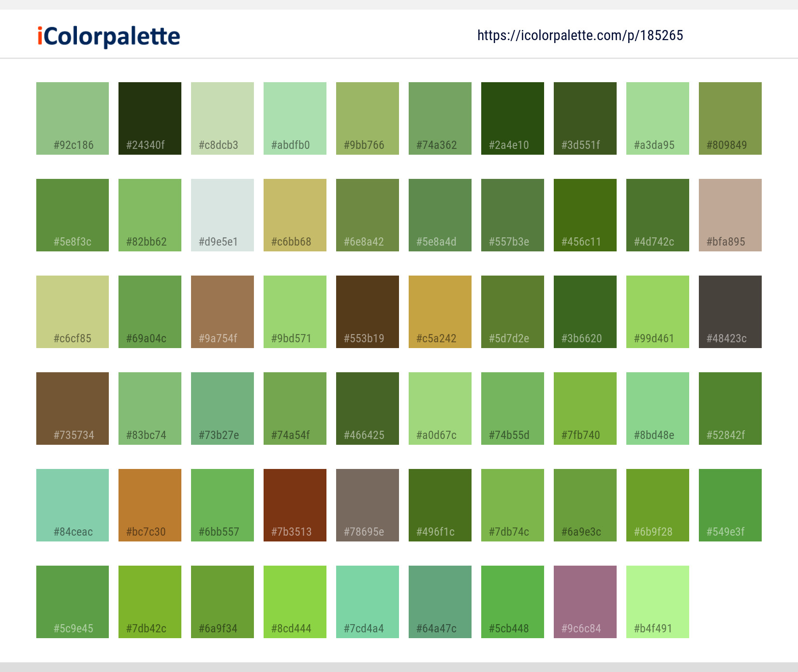Viewport: 798px width, 672px height.
Task: Click the #9bb766 color tile
Action: pyautogui.click(x=368, y=118)
